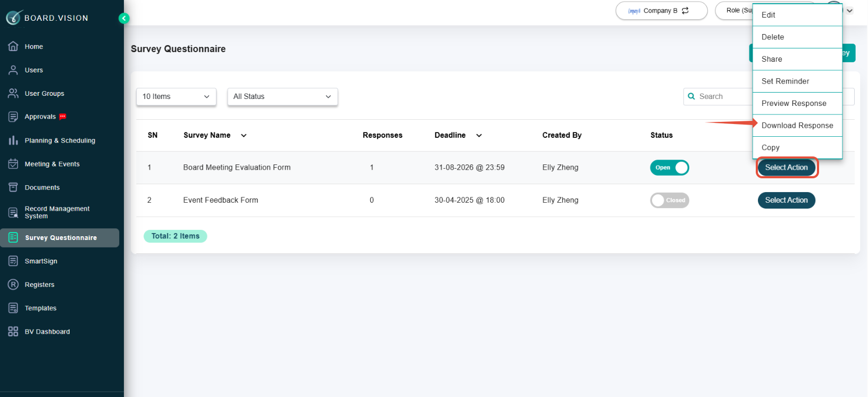Image resolution: width=868 pixels, height=397 pixels.
Task: Click Event Feedback Form survey name
Action: [221, 200]
